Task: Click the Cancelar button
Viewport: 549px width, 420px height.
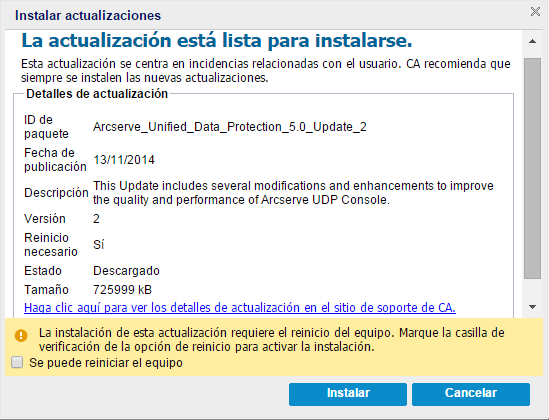Action: (471, 394)
